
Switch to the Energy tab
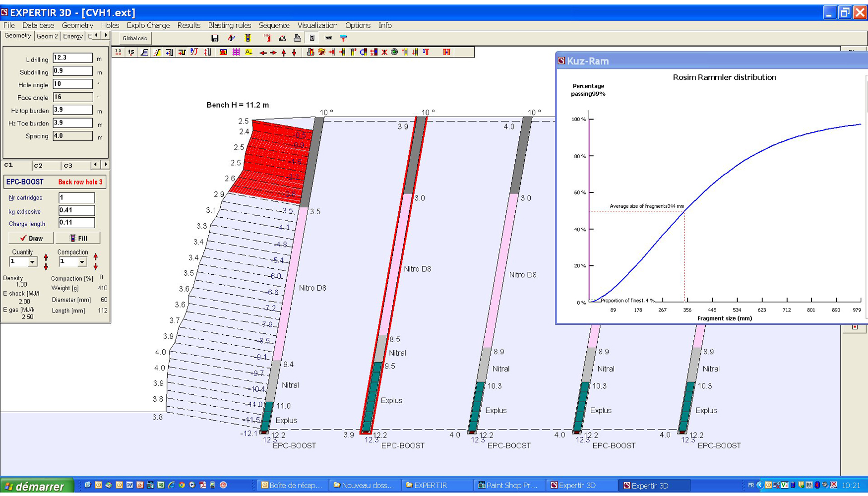tap(72, 36)
